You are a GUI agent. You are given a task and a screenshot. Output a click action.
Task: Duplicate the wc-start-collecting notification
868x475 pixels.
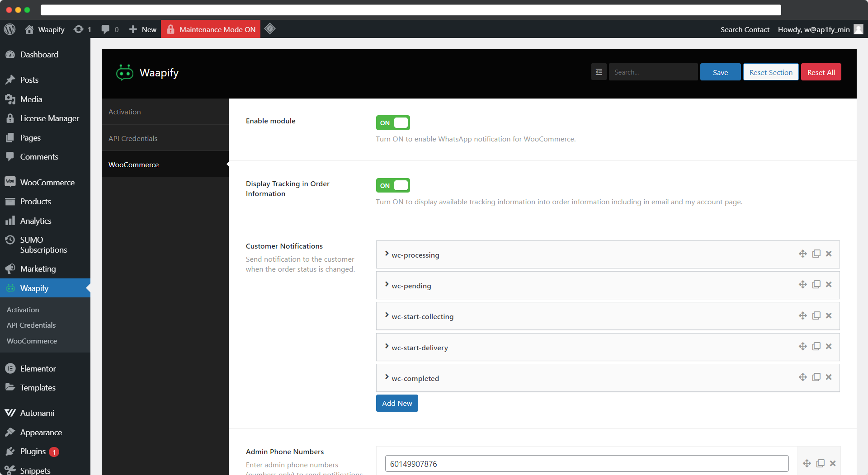coord(816,316)
